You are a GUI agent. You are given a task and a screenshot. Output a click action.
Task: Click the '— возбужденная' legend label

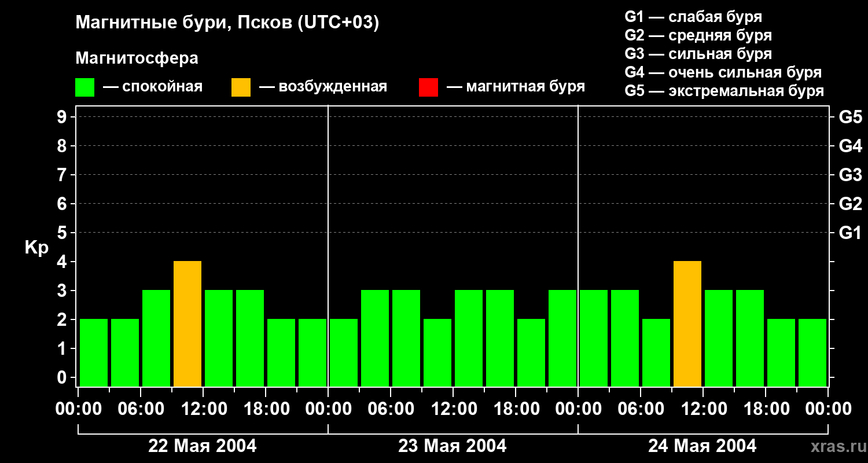pyautogui.click(x=323, y=87)
